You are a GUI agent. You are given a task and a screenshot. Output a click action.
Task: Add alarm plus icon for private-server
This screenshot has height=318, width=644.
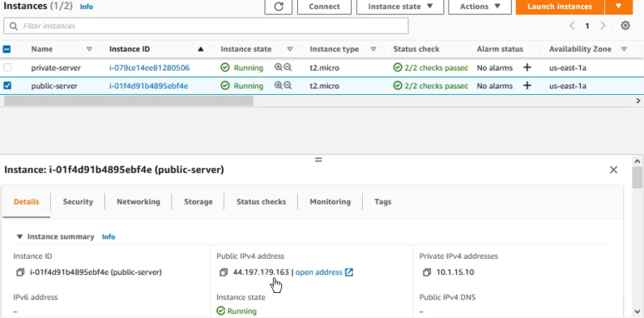coord(527,67)
